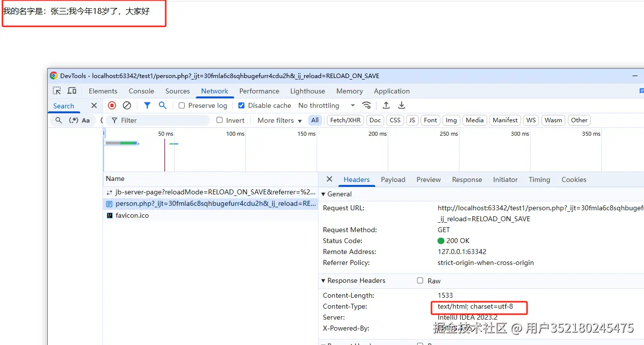Viewport: 644px width, 345px height.
Task: Filter requests by Doc type
Action: tap(375, 120)
